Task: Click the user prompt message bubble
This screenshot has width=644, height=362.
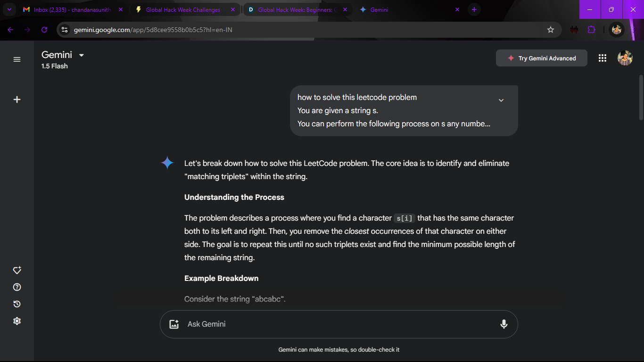Action: pos(404,111)
